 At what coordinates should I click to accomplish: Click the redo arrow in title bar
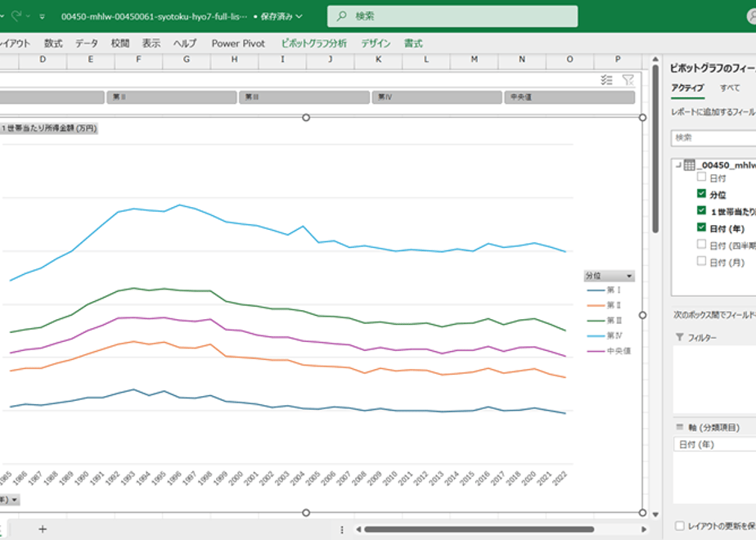(16, 16)
